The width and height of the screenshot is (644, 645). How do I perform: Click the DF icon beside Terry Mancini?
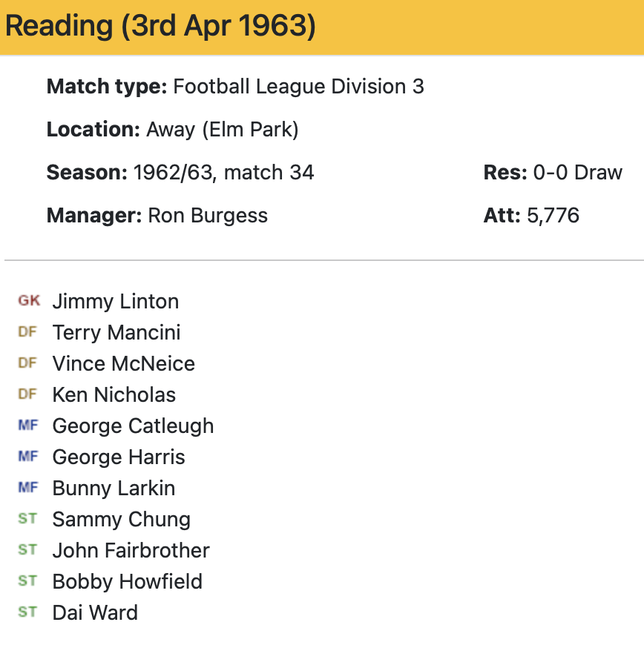coord(27,332)
